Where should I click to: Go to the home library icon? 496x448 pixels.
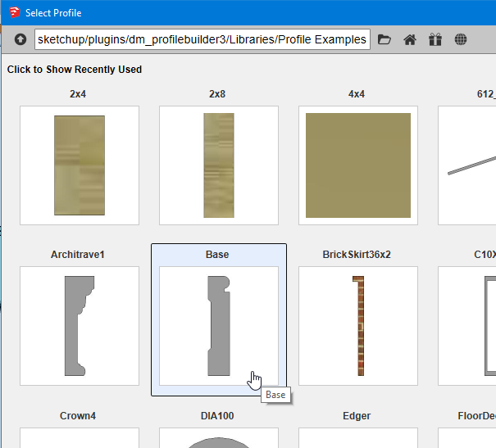410,39
